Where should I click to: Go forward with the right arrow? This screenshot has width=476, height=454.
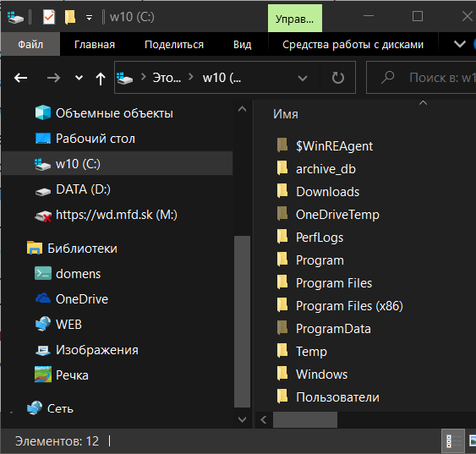click(54, 78)
